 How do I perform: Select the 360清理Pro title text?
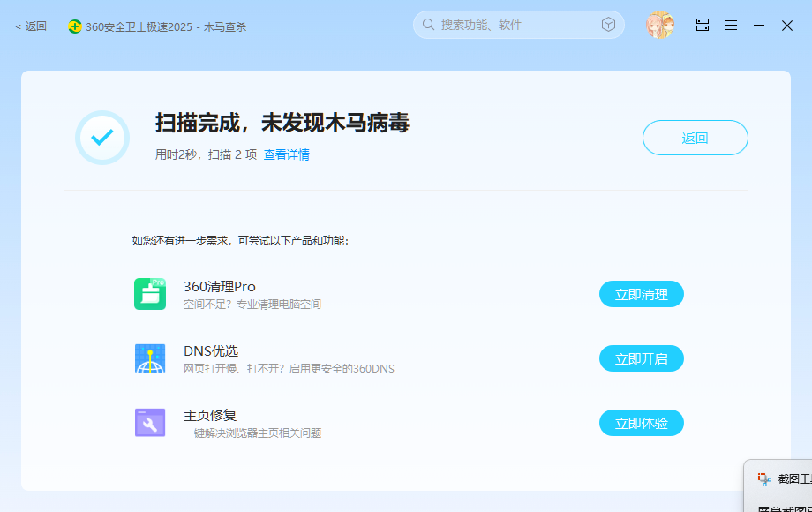point(220,287)
